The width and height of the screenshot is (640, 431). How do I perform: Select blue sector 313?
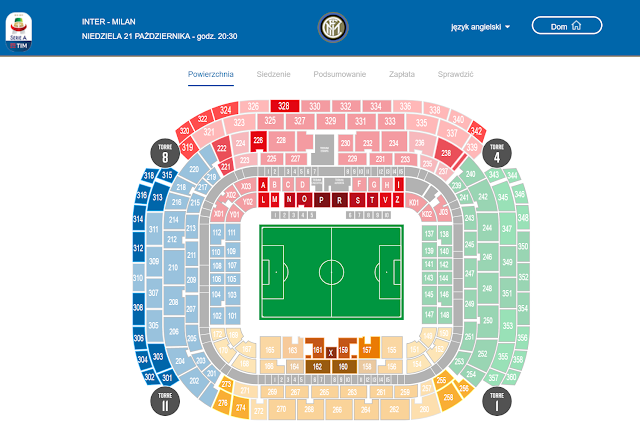click(x=157, y=197)
